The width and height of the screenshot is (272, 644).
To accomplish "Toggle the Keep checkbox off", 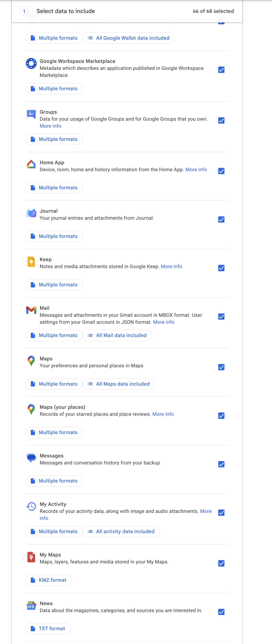I will (221, 268).
